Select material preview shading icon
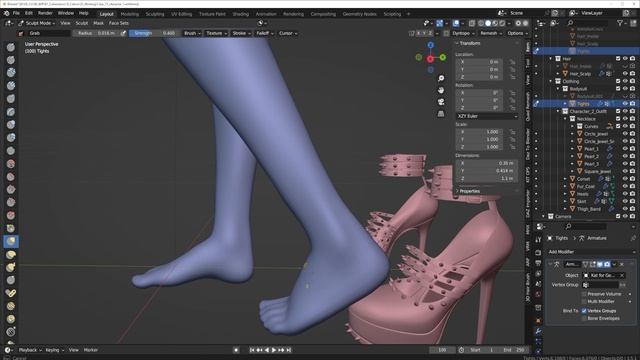640x360 pixels. [495, 23]
